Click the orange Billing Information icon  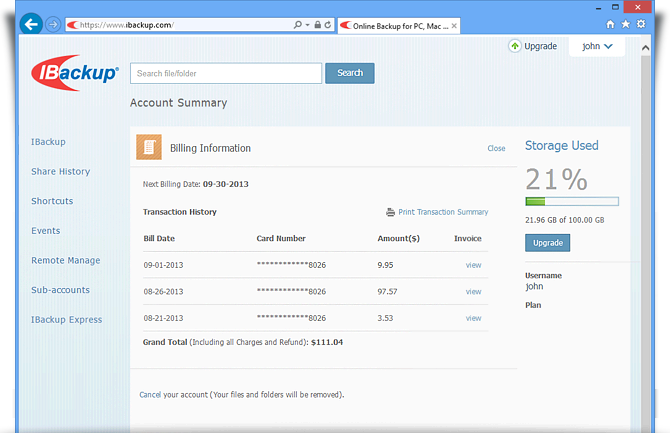click(149, 147)
